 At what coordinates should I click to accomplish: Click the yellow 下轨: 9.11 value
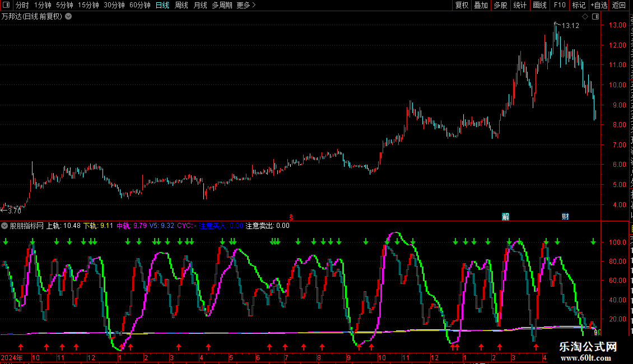point(99,226)
